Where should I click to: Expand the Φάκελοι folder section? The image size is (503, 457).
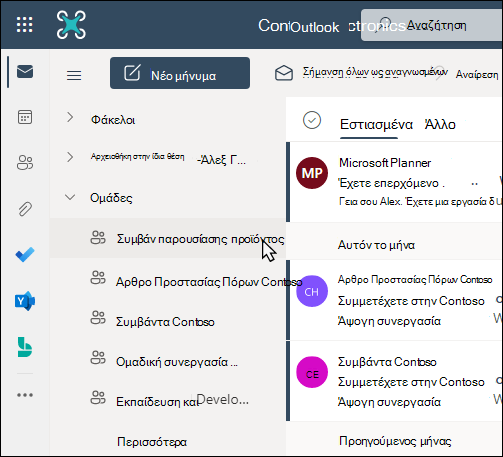click(x=70, y=117)
